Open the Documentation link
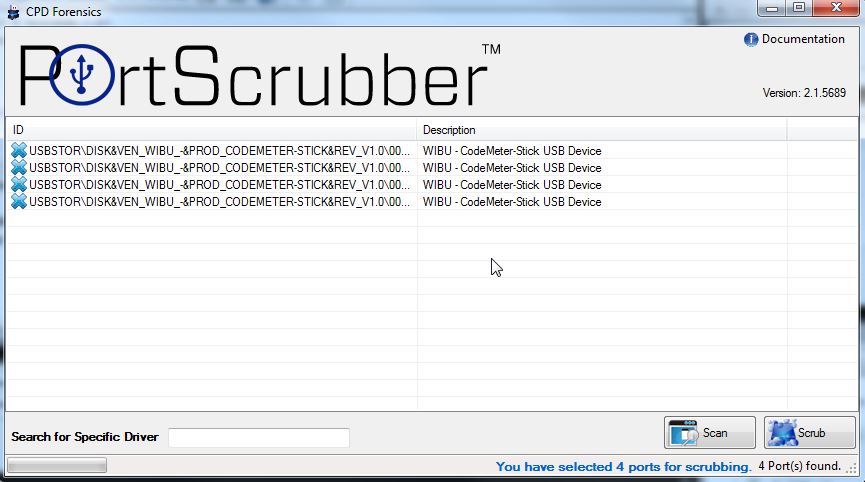865x482 pixels. [803, 39]
